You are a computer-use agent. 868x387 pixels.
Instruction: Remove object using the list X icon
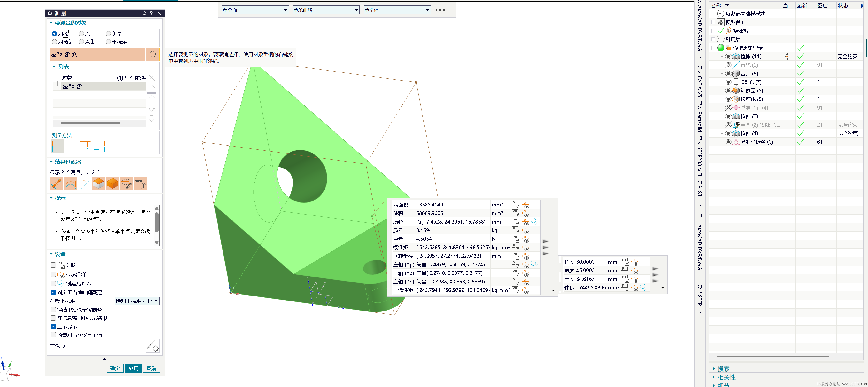click(x=152, y=78)
